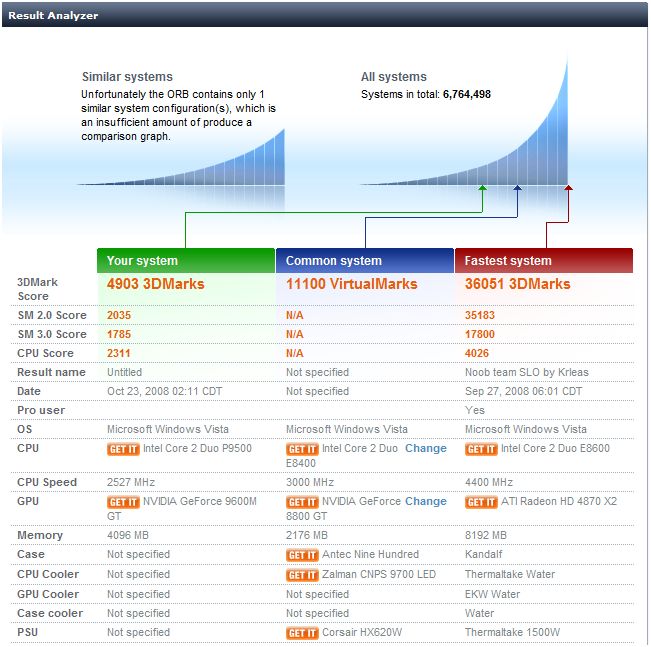Viewport: 651px width, 647px height.
Task: Click SM 3.0 Score value 1785
Action: pyautogui.click(x=119, y=335)
